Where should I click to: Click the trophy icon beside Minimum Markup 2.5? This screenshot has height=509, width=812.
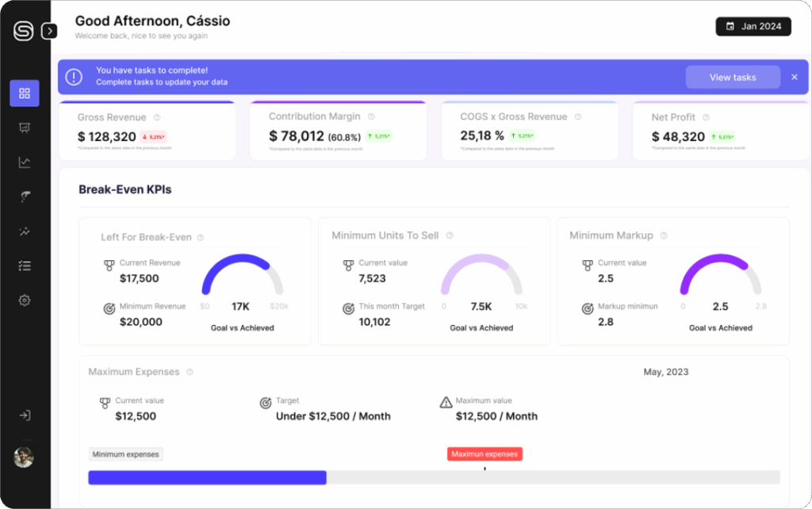(588, 266)
